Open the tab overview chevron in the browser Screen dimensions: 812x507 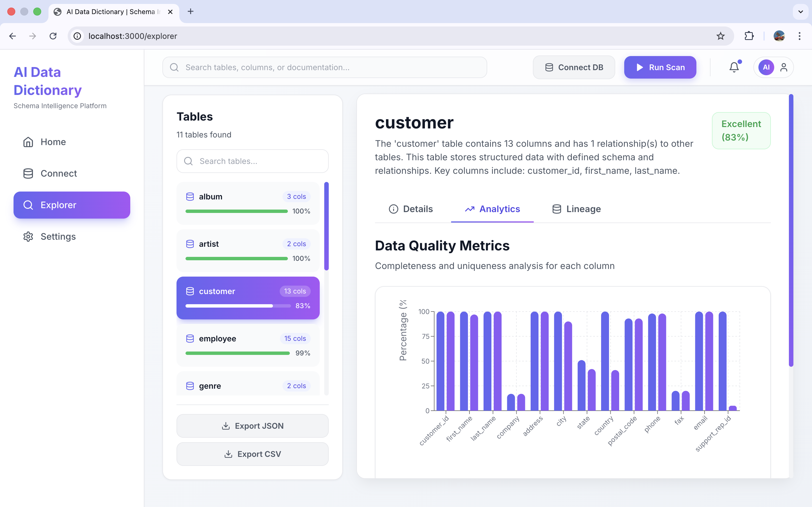point(801,11)
